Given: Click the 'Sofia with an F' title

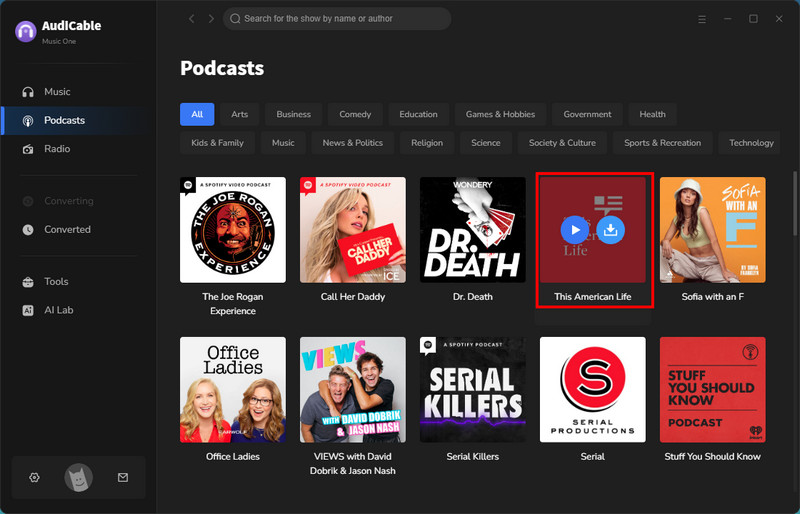Looking at the screenshot, I should pos(712,297).
